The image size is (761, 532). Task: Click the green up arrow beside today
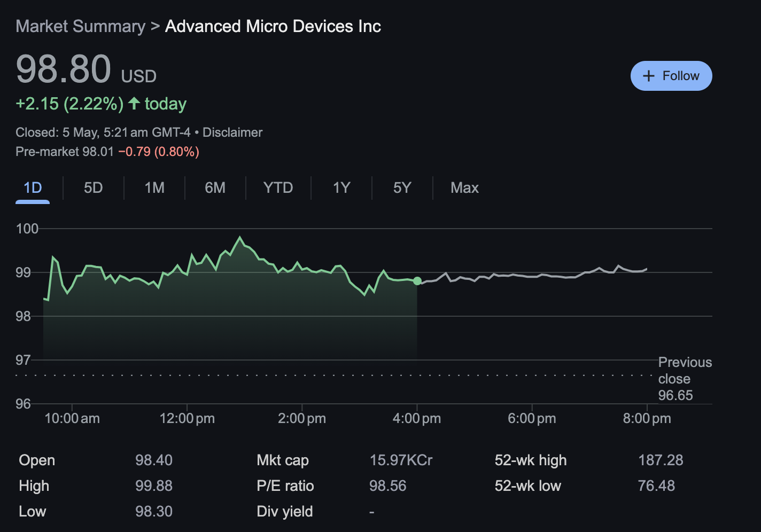coord(134,103)
